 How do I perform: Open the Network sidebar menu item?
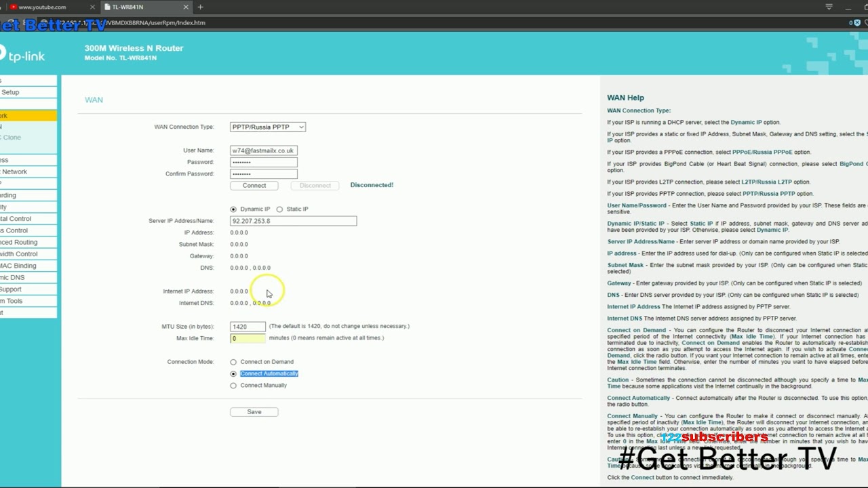pyautogui.click(x=28, y=115)
